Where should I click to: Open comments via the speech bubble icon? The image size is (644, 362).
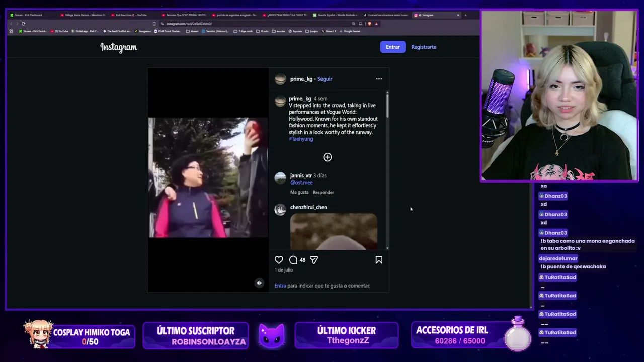[x=293, y=260]
